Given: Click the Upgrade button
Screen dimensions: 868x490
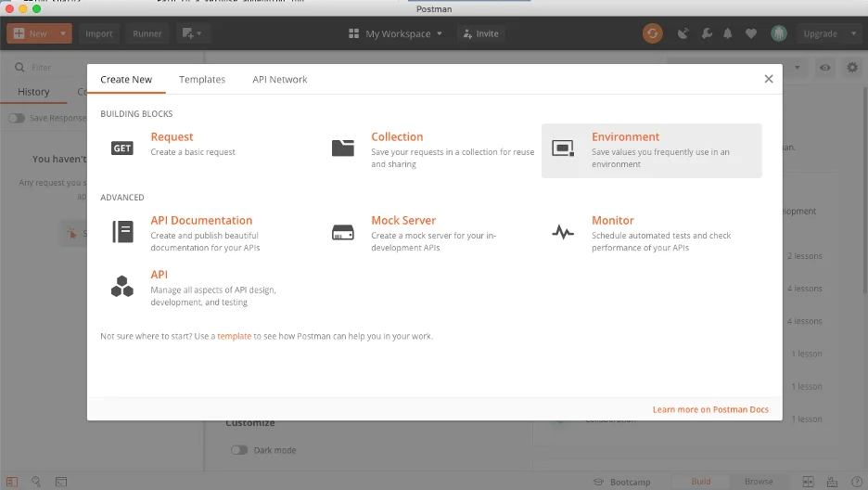Looking at the screenshot, I should tap(820, 33).
